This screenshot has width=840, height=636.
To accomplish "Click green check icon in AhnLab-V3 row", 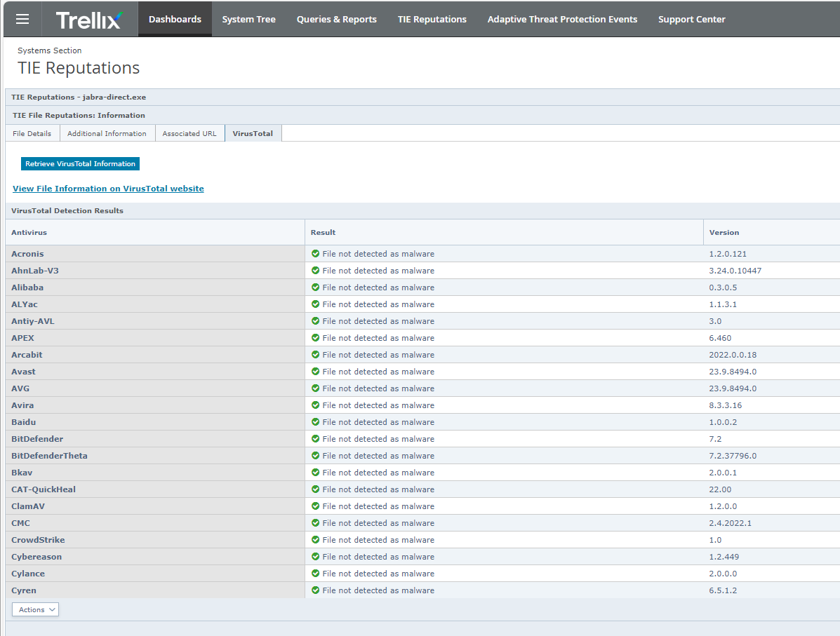I will (x=316, y=271).
